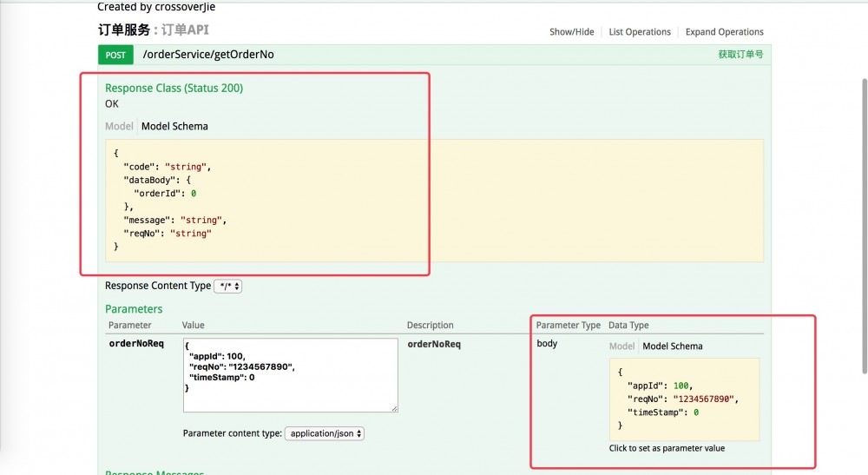The height and width of the screenshot is (475, 868).
Task: Click the 获取订单号 summary link
Action: [740, 55]
